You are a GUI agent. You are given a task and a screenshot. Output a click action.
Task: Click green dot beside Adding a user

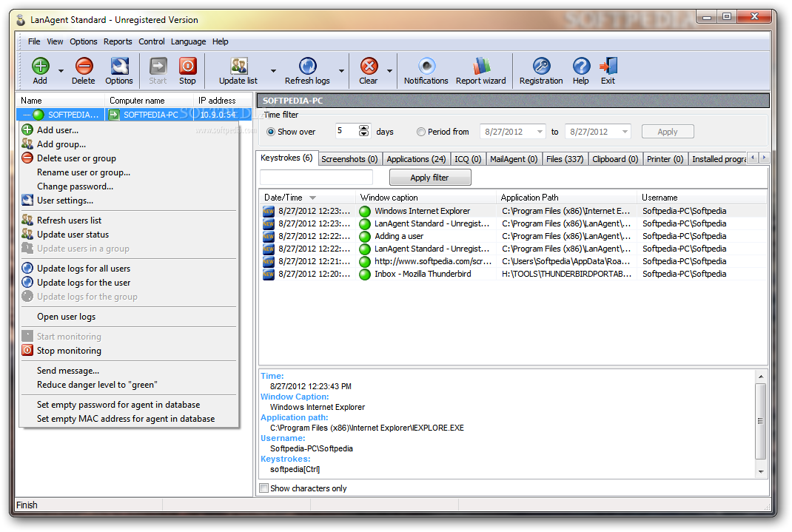[x=365, y=236]
